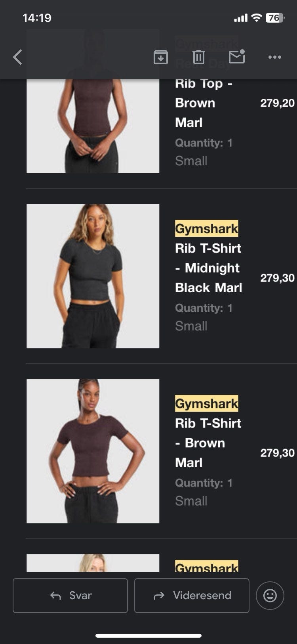This screenshot has height=644, width=297.
Task: Tap the 14:19 clock in status bar
Action: click(37, 18)
